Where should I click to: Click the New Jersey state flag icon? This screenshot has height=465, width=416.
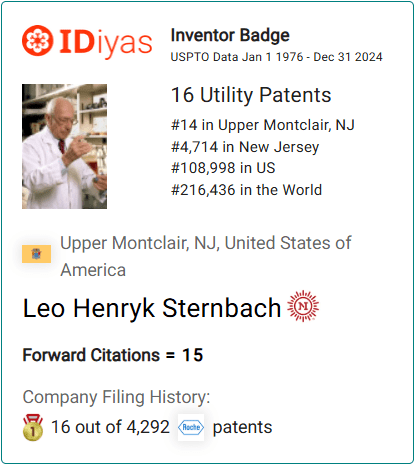pyautogui.click(x=36, y=254)
